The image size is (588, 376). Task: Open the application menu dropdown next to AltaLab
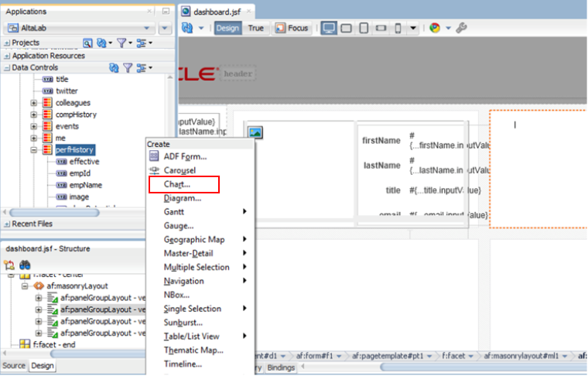165,28
